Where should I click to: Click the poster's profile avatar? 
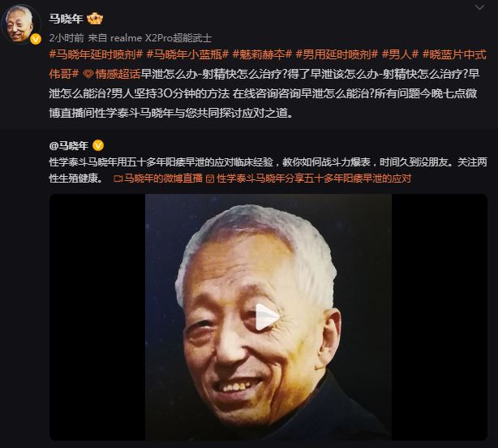[20, 24]
